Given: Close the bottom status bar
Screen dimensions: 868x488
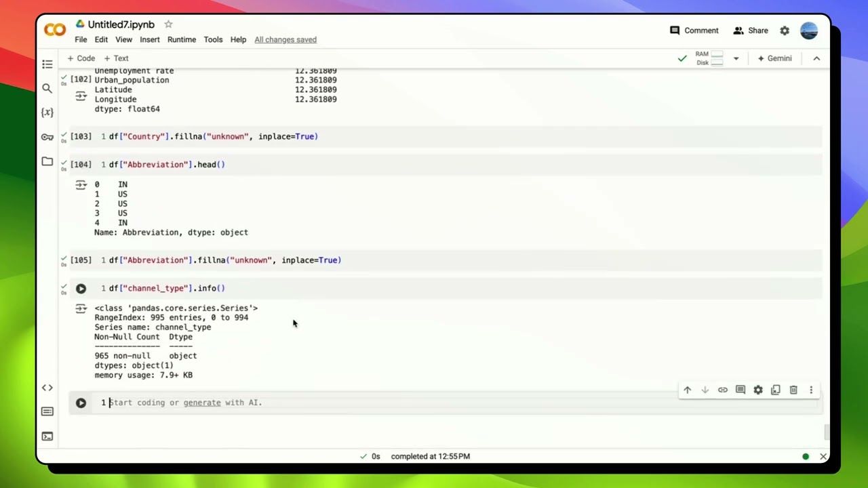Looking at the screenshot, I should (x=823, y=456).
